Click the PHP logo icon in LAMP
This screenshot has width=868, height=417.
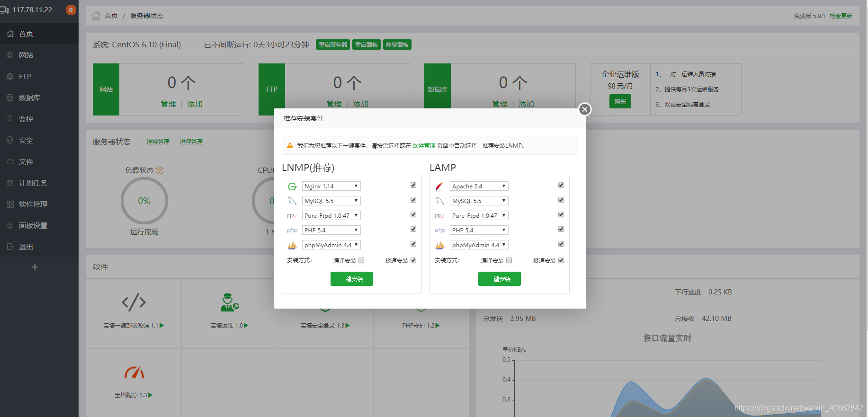click(440, 231)
